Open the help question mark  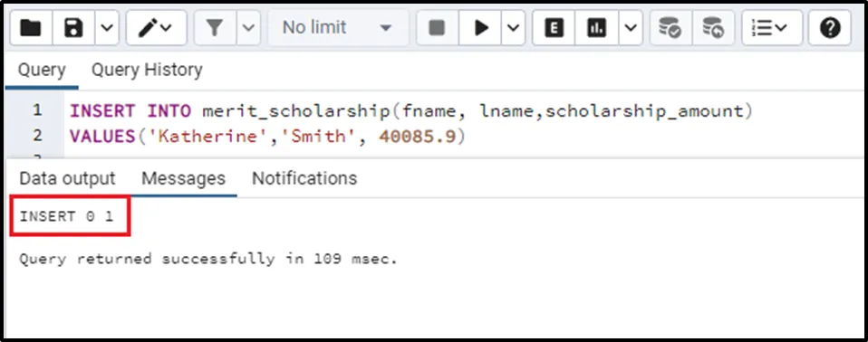(x=830, y=28)
